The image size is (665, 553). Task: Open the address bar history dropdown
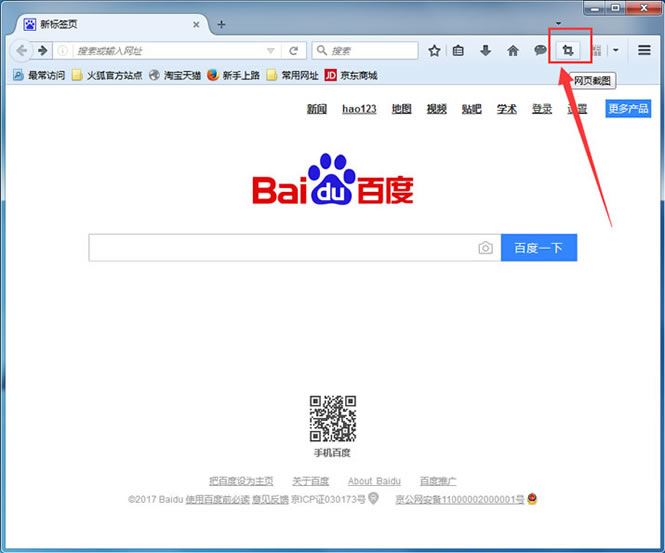pos(271,51)
